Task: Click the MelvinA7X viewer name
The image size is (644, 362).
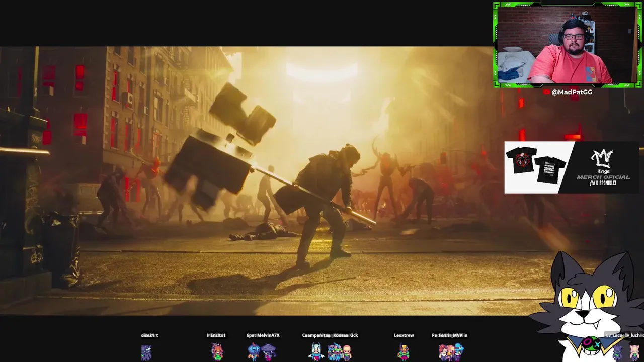Action: click(267, 335)
